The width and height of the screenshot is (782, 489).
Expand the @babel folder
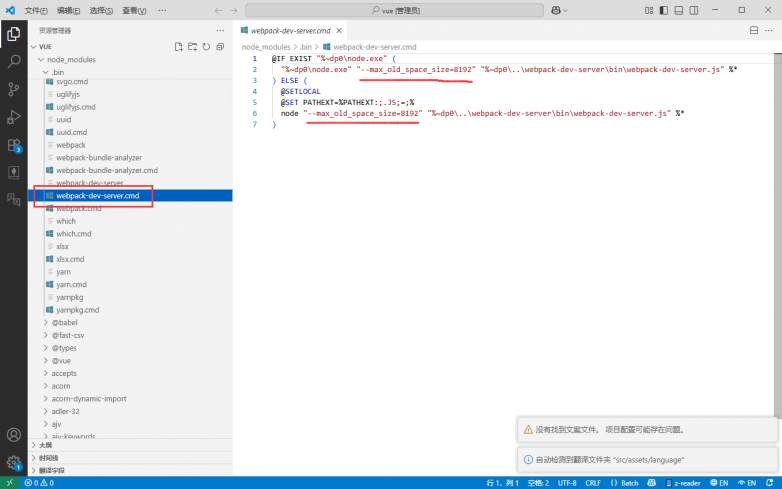pyautogui.click(x=64, y=322)
